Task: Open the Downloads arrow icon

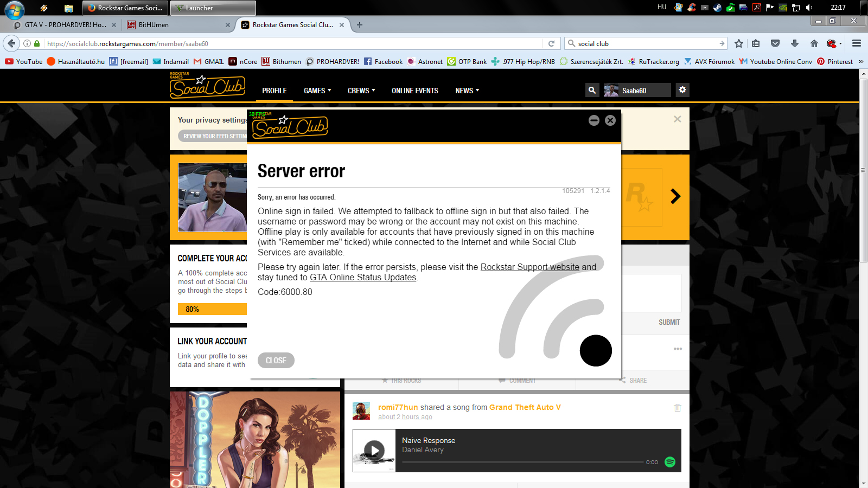Action: [x=795, y=44]
